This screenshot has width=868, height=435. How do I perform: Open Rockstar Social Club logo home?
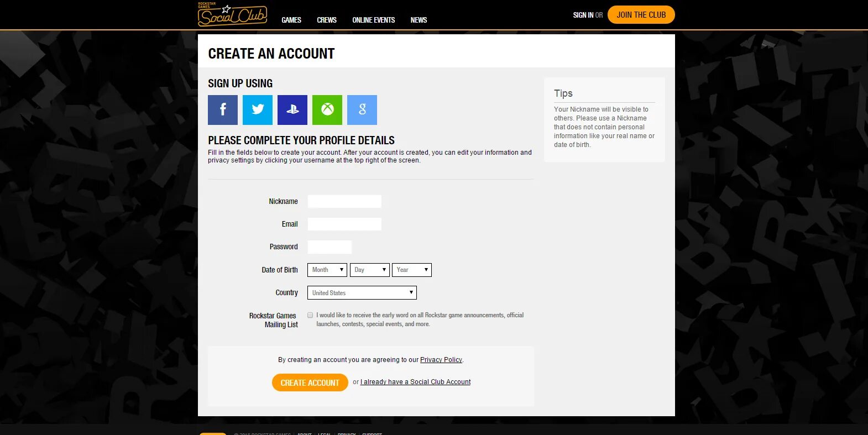point(233,15)
